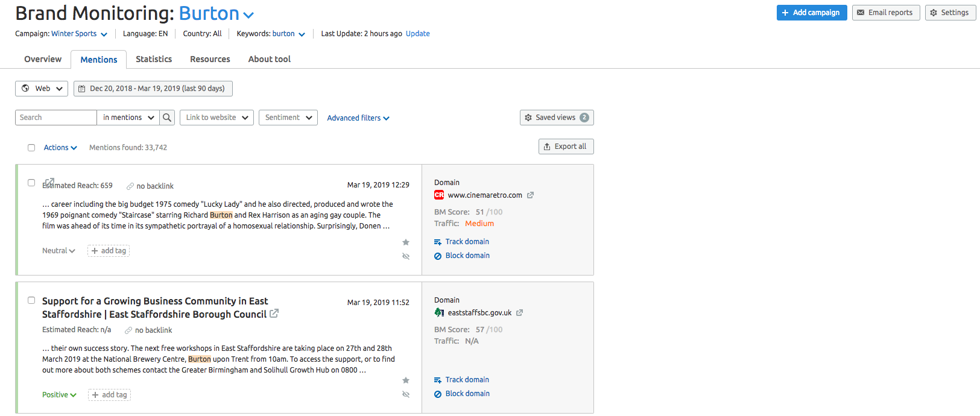
Task: Open cinemaretro mention external link icon
Action: (x=50, y=181)
